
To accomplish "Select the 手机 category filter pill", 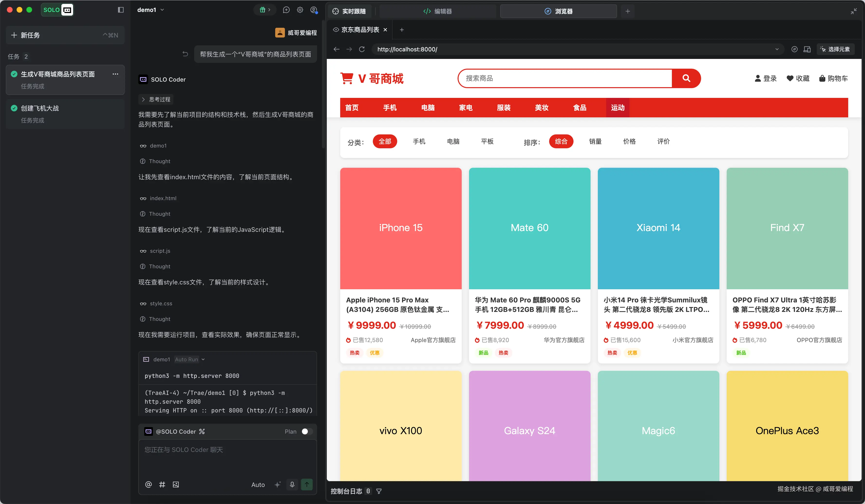I will click(419, 141).
